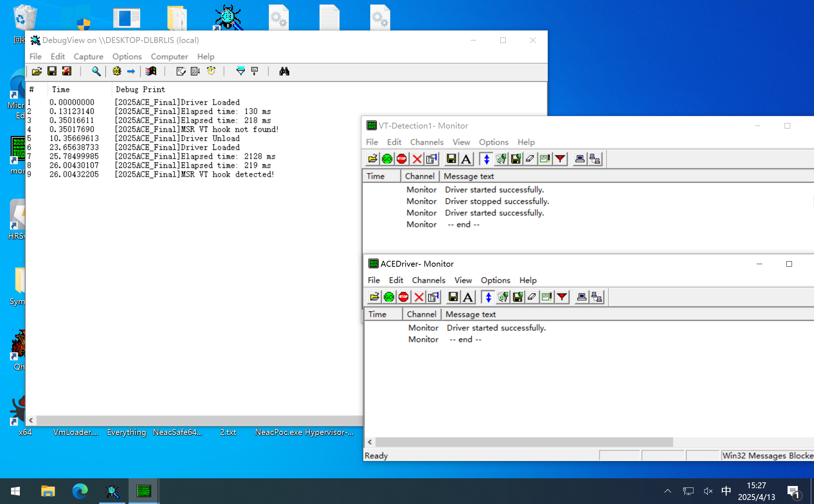Image resolution: width=814 pixels, height=504 pixels.
Task: Click green GO icon in VT-Detection1 Monitor toolbar
Action: [387, 159]
